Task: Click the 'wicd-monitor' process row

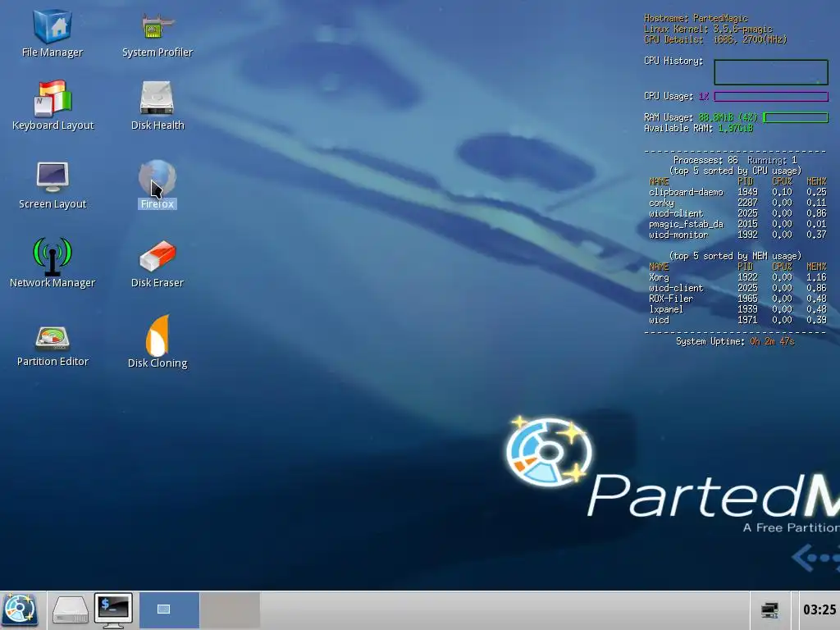Action: pos(737,235)
